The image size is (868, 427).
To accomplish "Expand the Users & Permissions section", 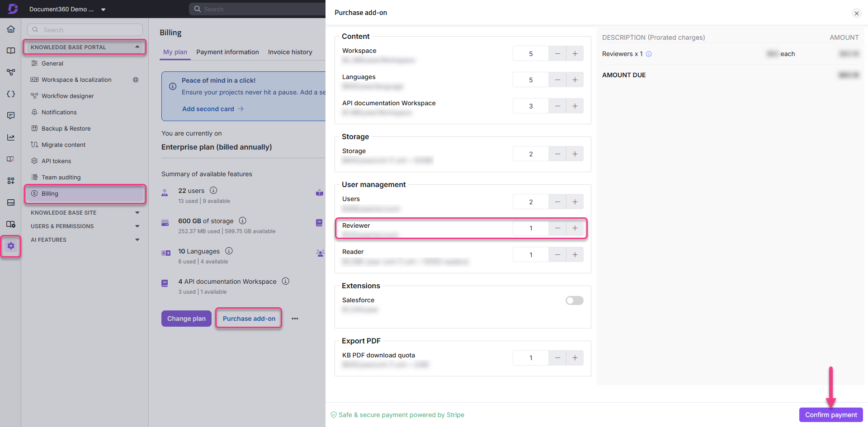I will pyautogui.click(x=137, y=226).
